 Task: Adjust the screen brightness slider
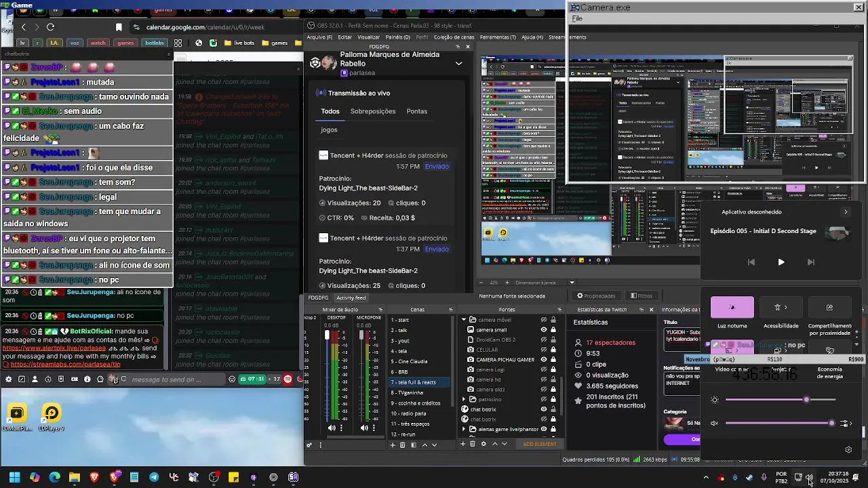coord(781,400)
